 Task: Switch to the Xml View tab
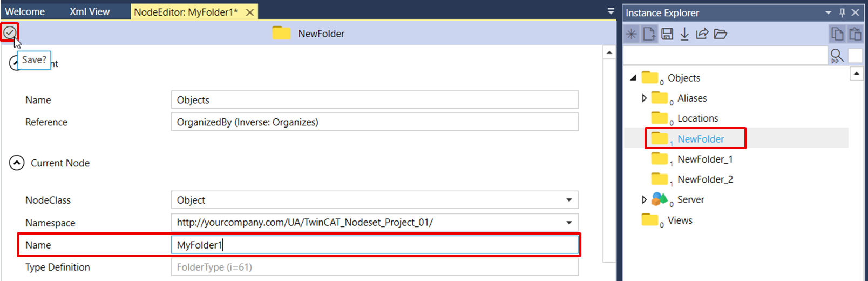(90, 11)
